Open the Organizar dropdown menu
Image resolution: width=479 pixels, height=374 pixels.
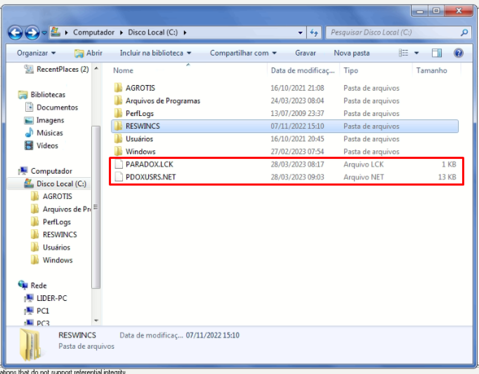(x=36, y=53)
